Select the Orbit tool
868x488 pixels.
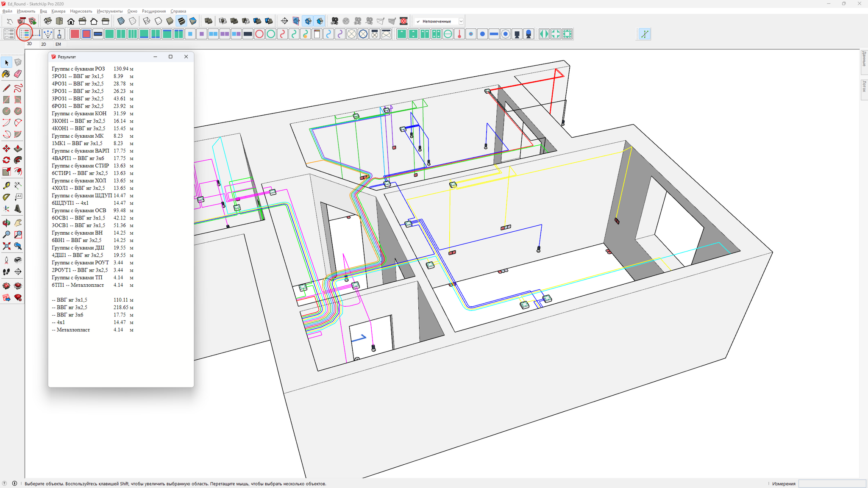click(6, 223)
